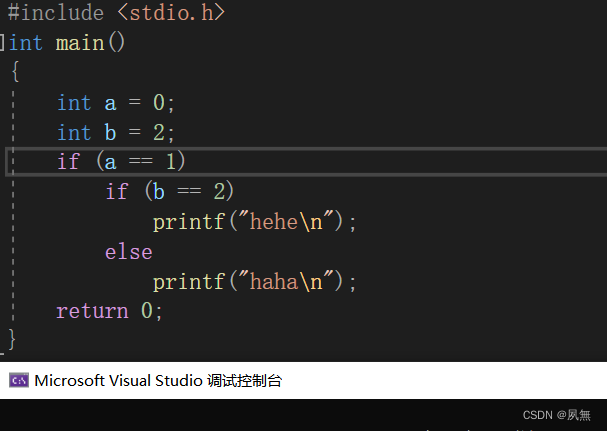Click the Microsoft Visual Studio console title
Image resolution: width=607 pixels, height=431 pixels.
click(158, 381)
